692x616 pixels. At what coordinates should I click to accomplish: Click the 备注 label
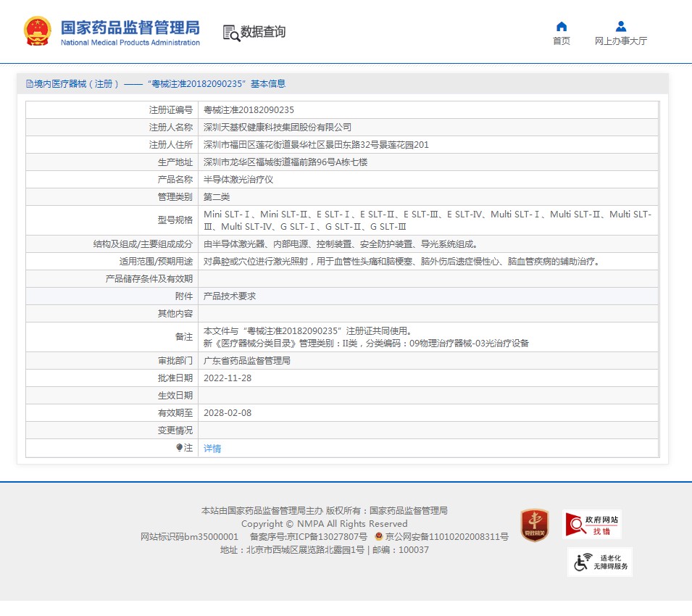tap(184, 337)
